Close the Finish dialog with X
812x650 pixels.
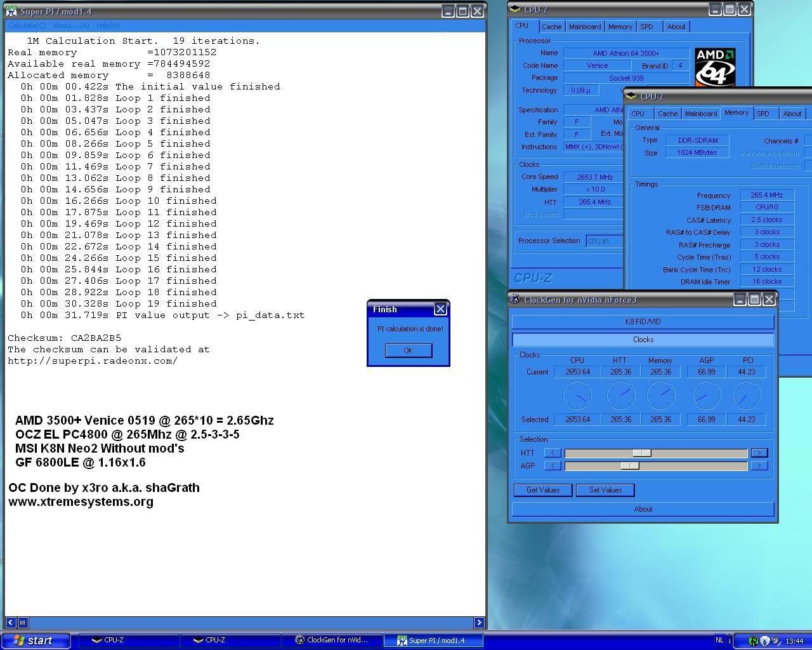440,309
